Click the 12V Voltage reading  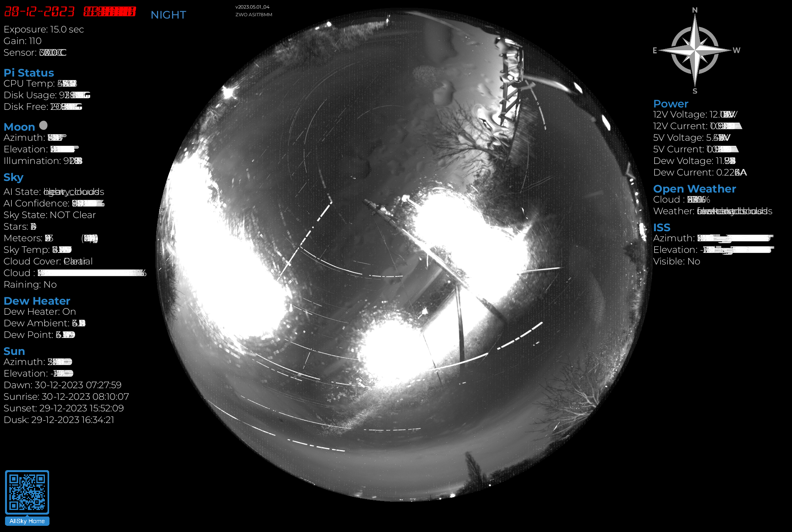click(695, 114)
